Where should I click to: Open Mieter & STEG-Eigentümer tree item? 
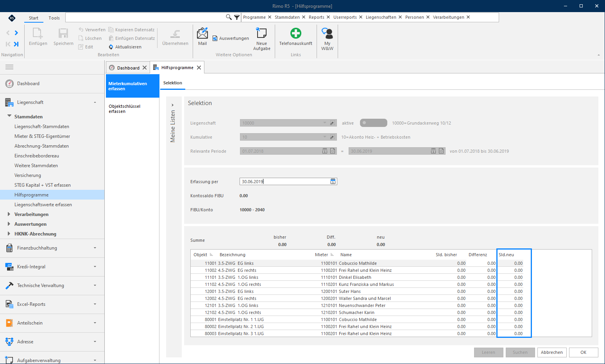pyautogui.click(x=42, y=136)
